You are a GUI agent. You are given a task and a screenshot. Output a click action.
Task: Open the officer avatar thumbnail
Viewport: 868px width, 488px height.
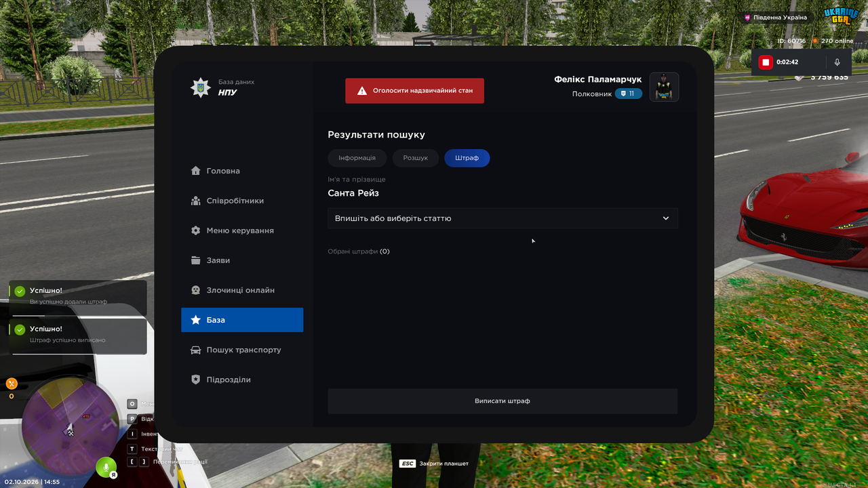665,87
